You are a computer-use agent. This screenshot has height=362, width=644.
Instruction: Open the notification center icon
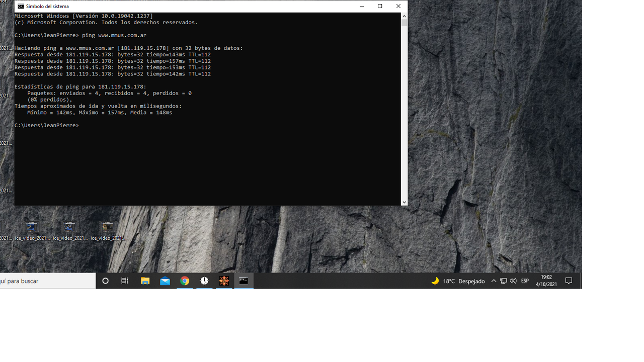point(569,281)
